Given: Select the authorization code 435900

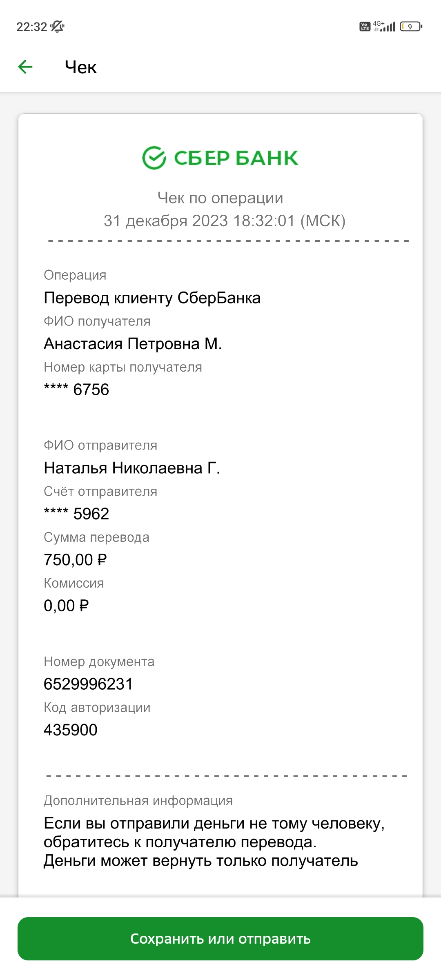Looking at the screenshot, I should pyautogui.click(x=71, y=730).
